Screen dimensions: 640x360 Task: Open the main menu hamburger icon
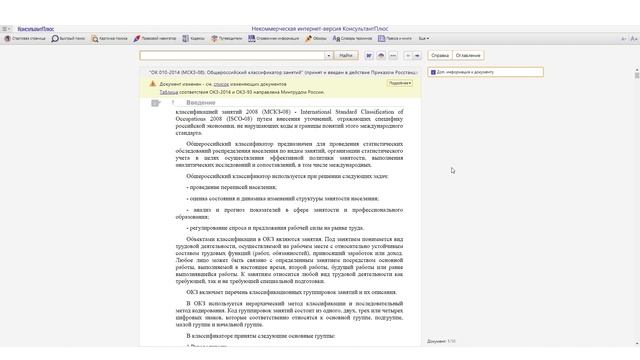tap(6, 29)
